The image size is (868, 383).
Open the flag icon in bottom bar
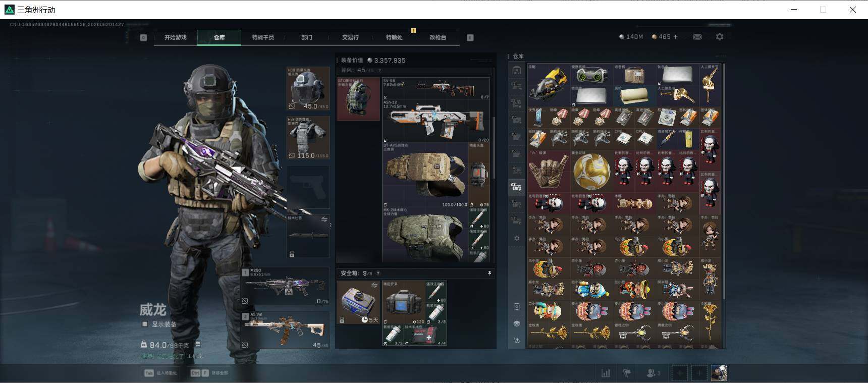pos(627,373)
